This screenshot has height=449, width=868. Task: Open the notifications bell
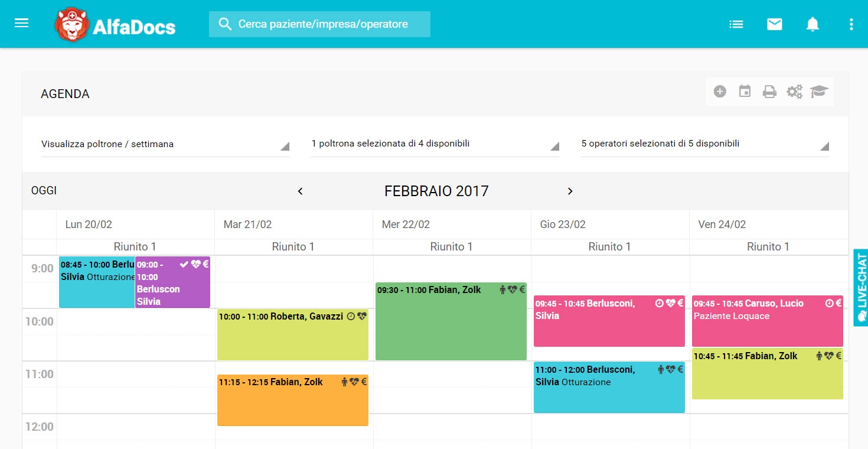tap(812, 24)
